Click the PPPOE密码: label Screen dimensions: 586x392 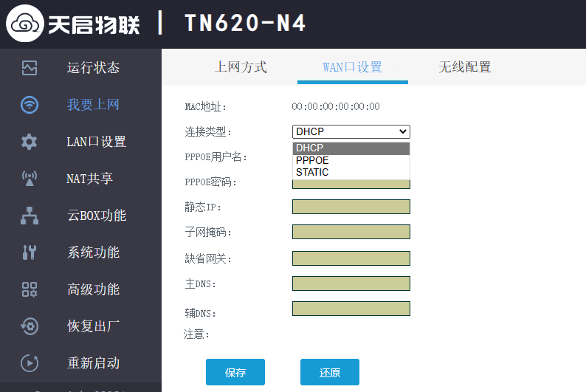click(211, 182)
